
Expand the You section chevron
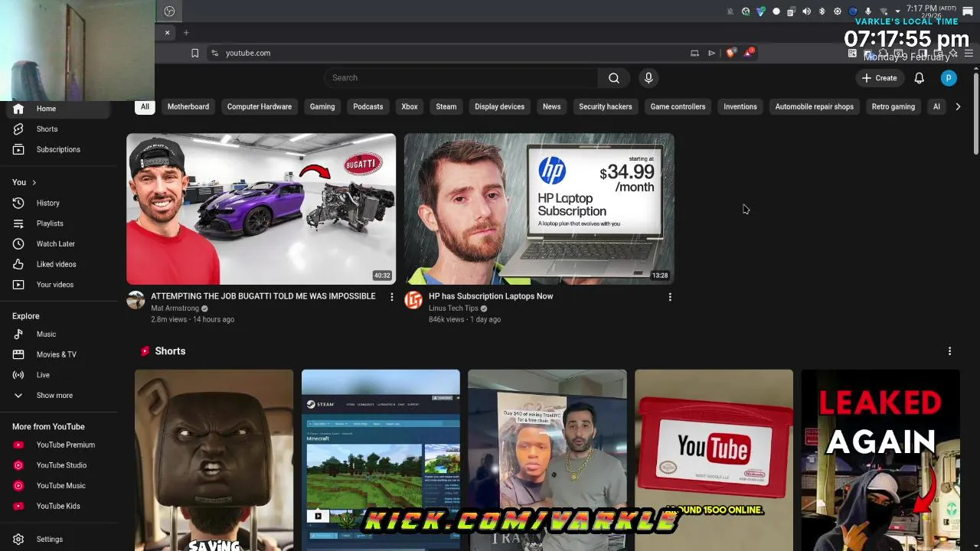34,182
